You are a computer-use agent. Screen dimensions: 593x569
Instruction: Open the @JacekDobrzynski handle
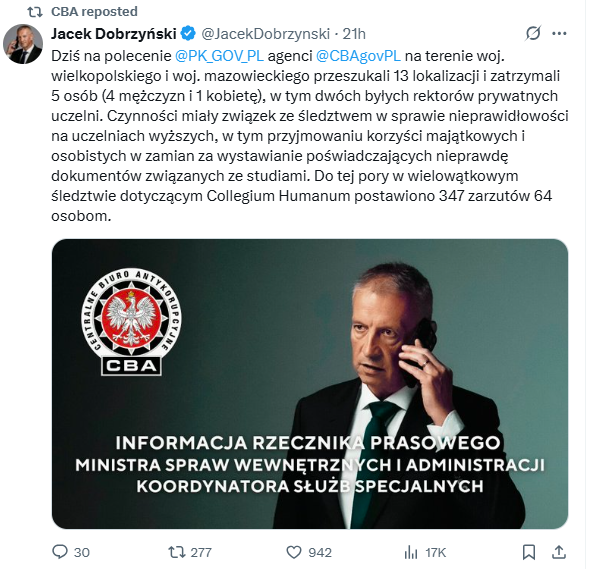tap(266, 34)
